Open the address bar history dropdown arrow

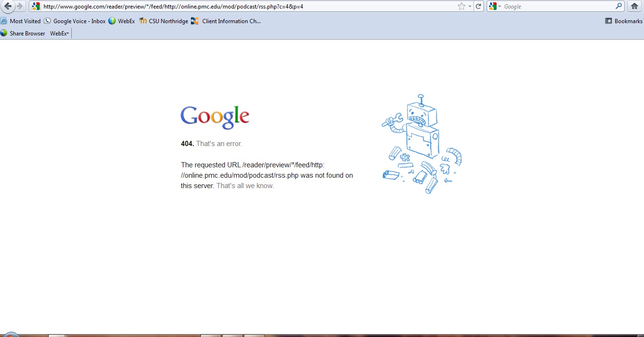click(470, 7)
